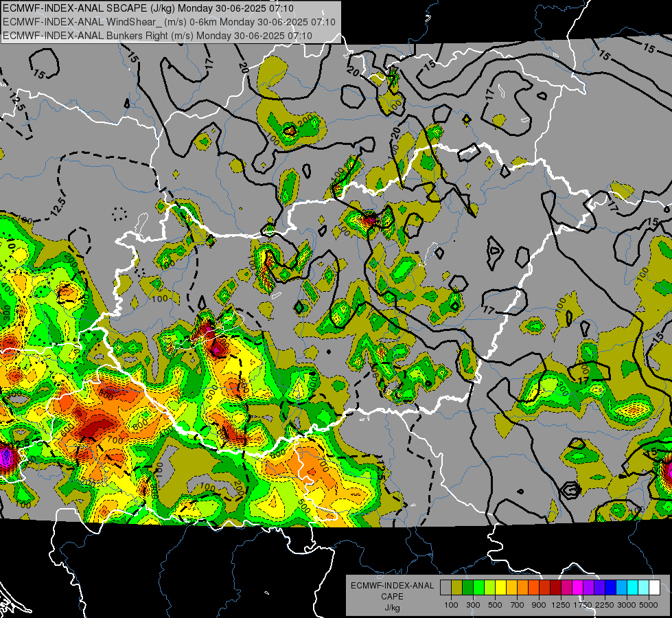Select the 2250 legend tick label
The height and width of the screenshot is (618, 672).
[x=605, y=605]
